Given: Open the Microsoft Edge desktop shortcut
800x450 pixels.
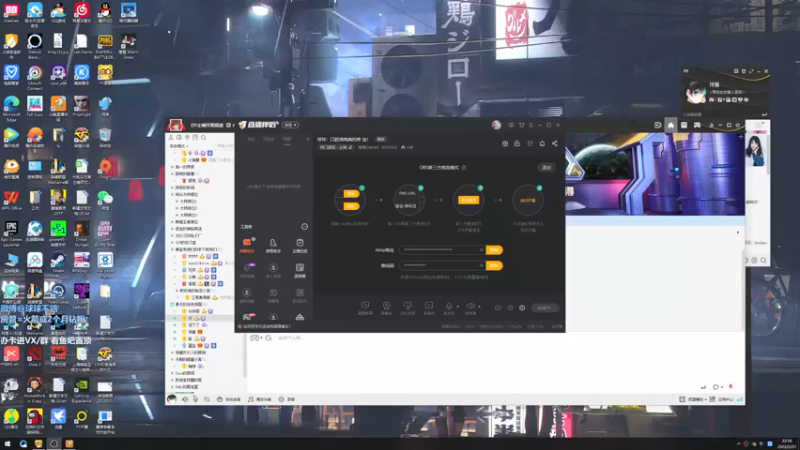Looking at the screenshot, I should coord(11,108).
